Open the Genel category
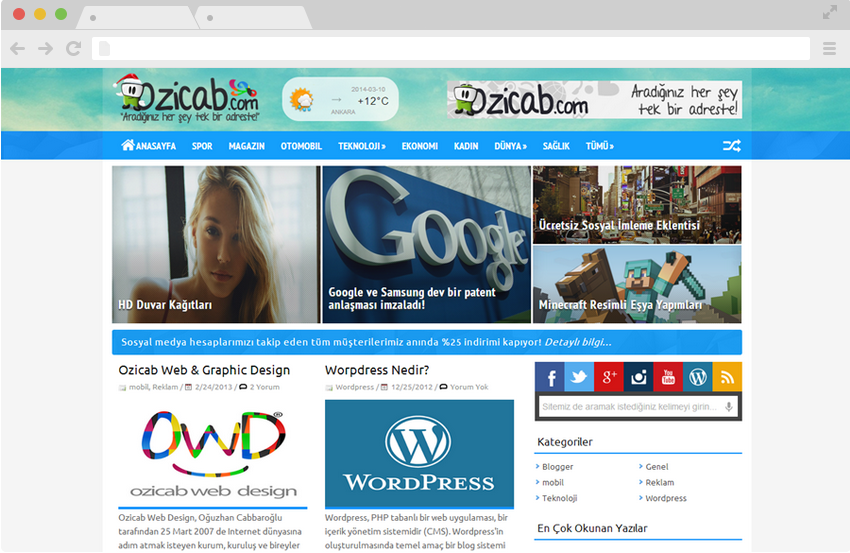The width and height of the screenshot is (850, 553). (x=656, y=467)
